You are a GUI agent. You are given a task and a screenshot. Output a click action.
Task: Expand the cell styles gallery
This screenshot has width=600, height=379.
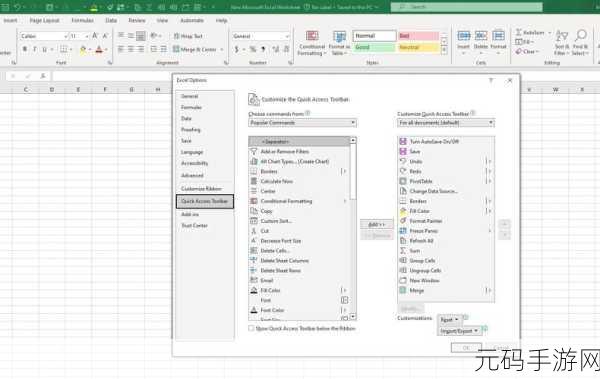tap(444, 50)
